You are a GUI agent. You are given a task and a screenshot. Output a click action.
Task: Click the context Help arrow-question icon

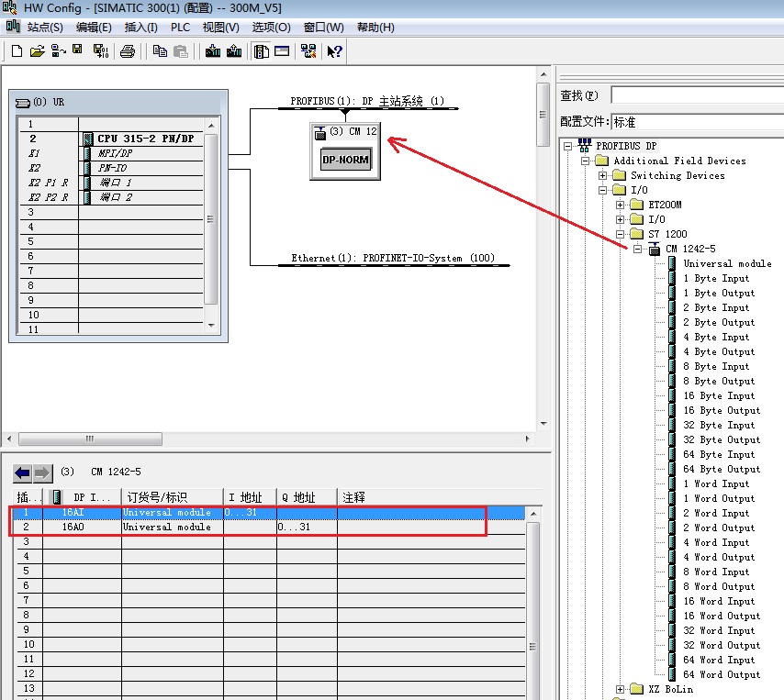point(334,51)
